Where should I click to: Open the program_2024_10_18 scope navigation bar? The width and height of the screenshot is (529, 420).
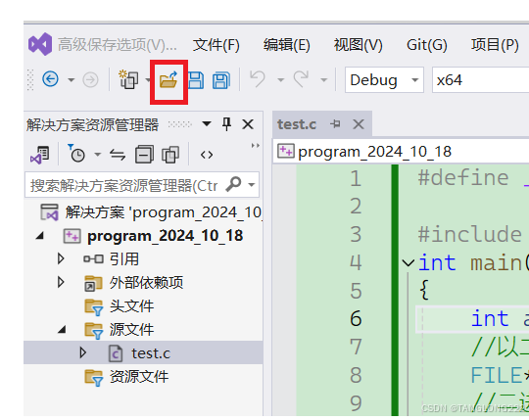(401, 152)
